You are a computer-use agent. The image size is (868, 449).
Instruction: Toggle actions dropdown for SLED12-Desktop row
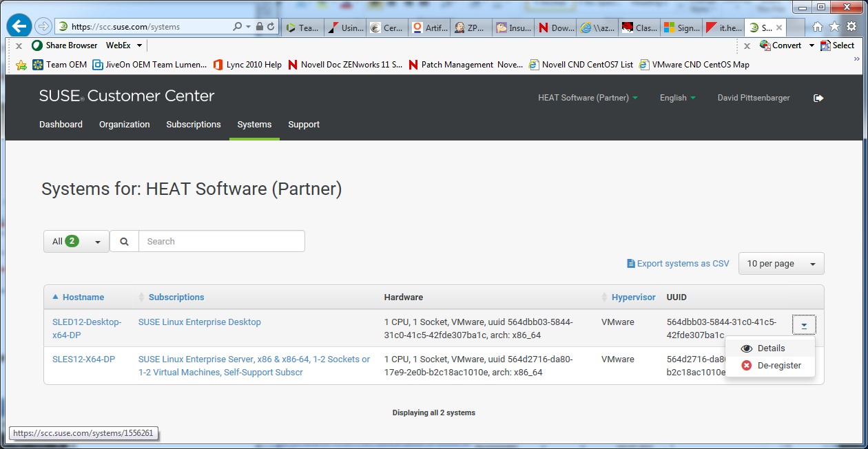[x=804, y=325]
